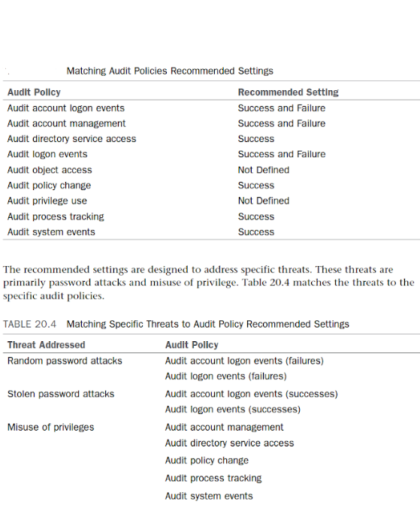This screenshot has height=505, width=420.
Task: Click the 'Recommended Setting' column header
Action: [289, 92]
